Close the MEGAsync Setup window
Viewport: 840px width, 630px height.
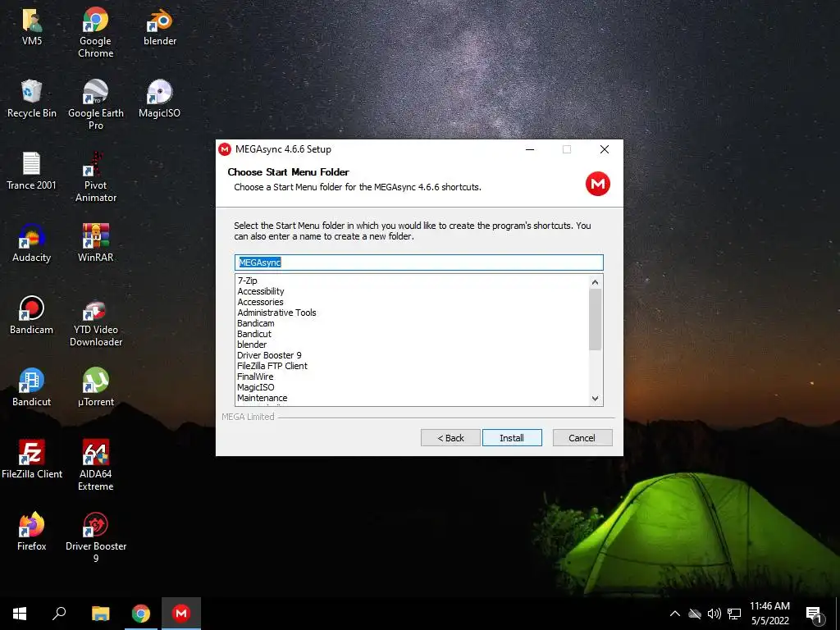tap(605, 149)
